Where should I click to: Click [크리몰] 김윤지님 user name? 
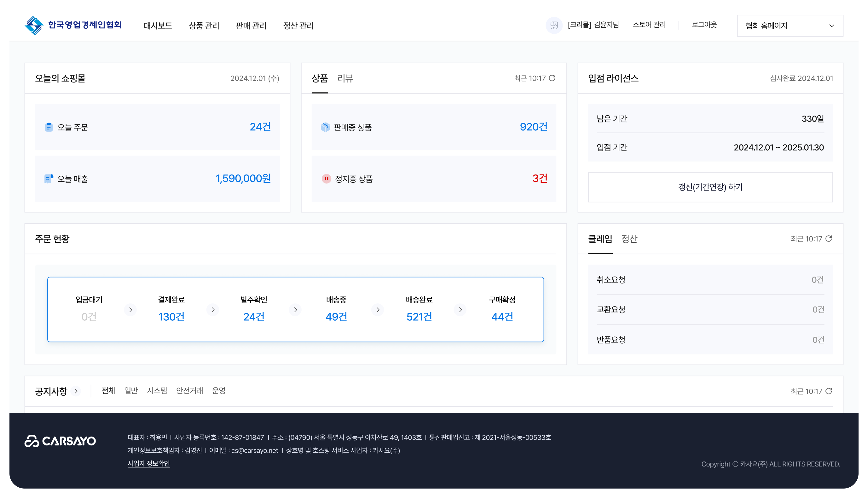(593, 25)
